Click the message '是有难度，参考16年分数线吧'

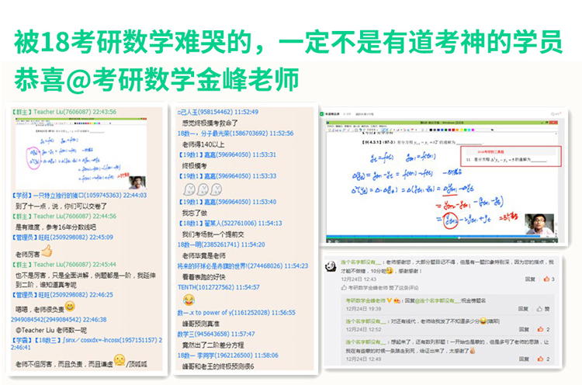click(x=56, y=227)
